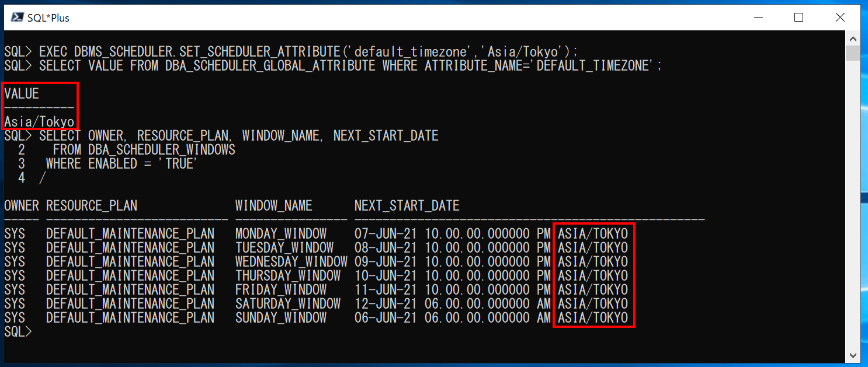Click the MONDAY_WINDOW row
Screen dimensions: 868x367
click(x=280, y=233)
